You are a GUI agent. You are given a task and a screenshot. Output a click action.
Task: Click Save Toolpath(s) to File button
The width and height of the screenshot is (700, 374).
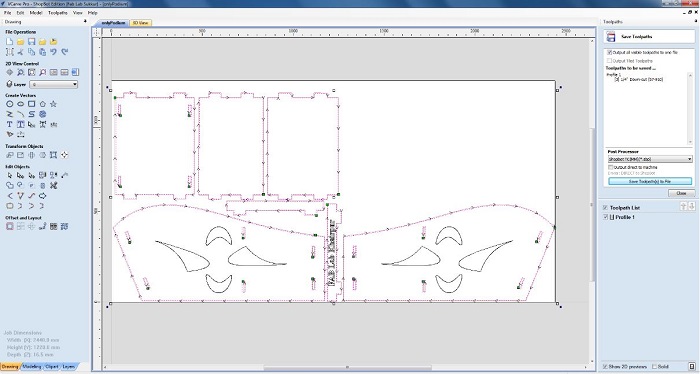pos(650,181)
